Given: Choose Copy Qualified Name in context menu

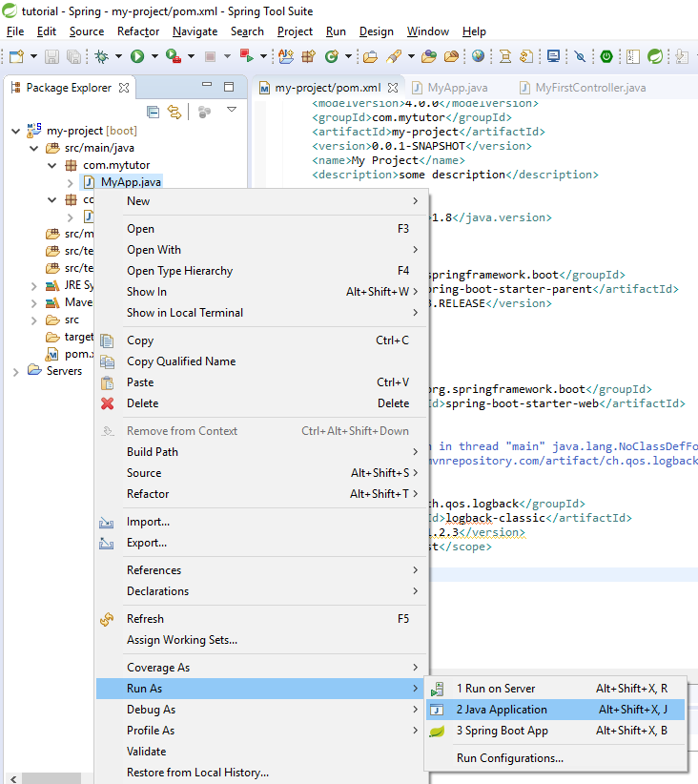Looking at the screenshot, I should click(262, 361).
